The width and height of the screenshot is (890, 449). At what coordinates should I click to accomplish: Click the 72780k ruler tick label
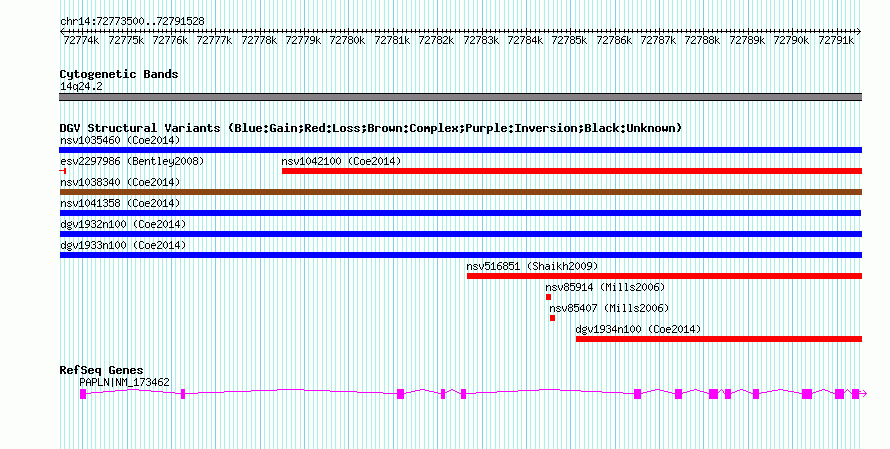point(347,40)
